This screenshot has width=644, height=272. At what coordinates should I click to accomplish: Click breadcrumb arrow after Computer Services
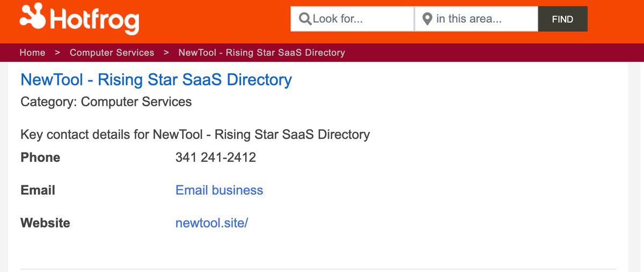click(x=166, y=53)
